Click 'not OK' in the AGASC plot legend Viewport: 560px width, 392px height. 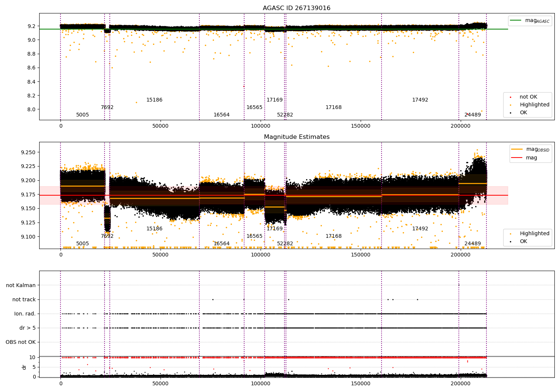tap(528, 97)
